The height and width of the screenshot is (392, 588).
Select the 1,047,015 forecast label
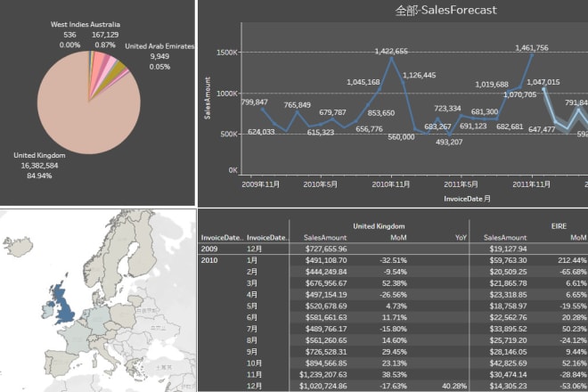pyautogui.click(x=543, y=82)
